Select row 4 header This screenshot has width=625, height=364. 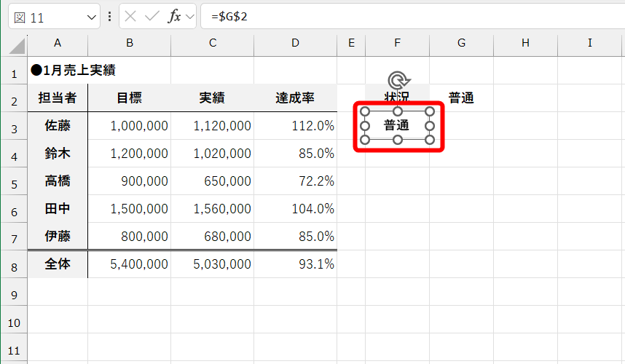(x=14, y=154)
